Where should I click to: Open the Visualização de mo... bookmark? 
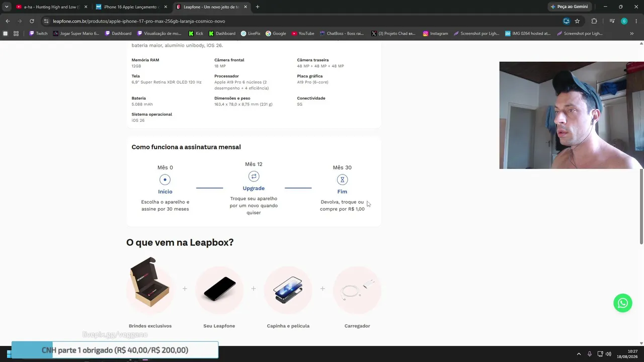coord(159,34)
